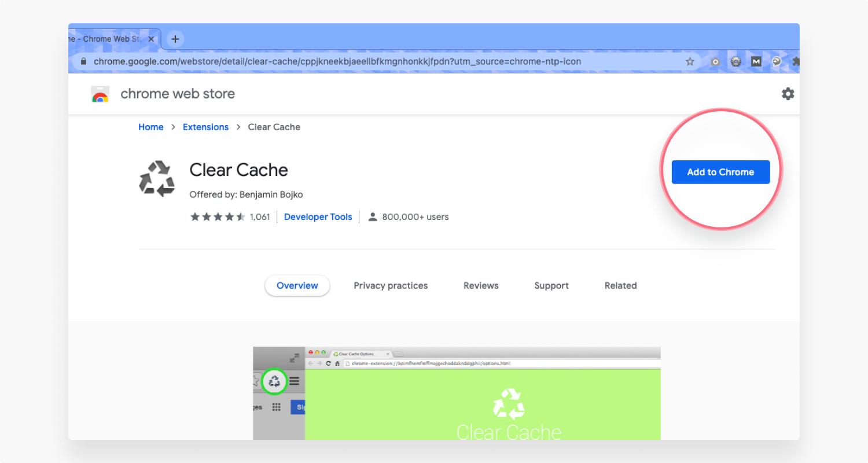Click the five-star rating display

[x=218, y=217]
